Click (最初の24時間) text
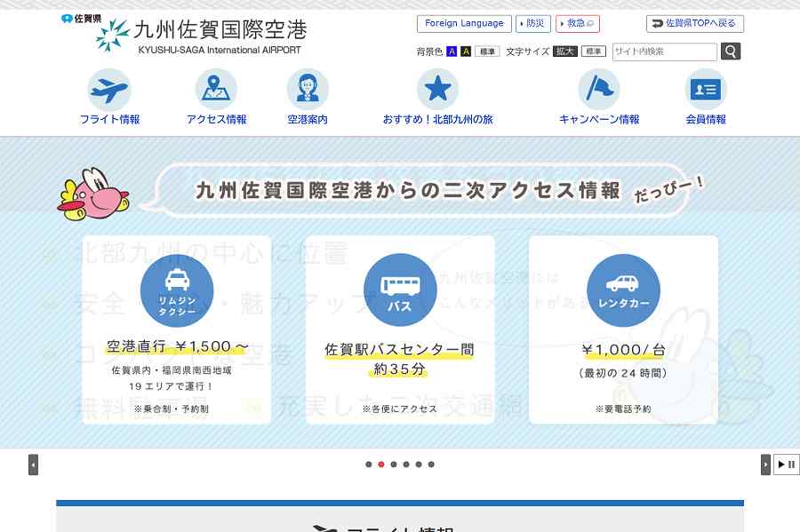This screenshot has width=800, height=532. pyautogui.click(x=623, y=373)
